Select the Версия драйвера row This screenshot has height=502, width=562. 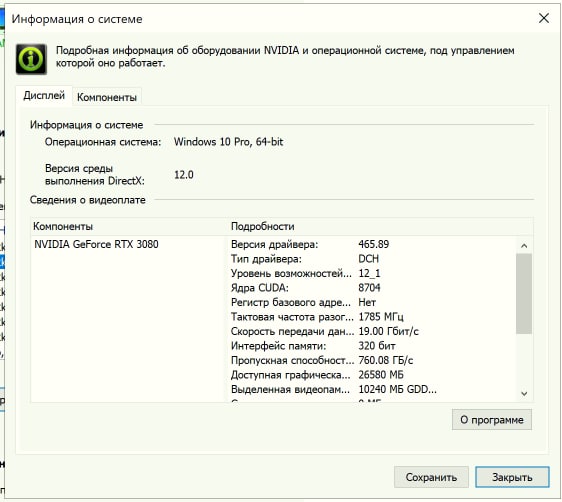coord(371,244)
